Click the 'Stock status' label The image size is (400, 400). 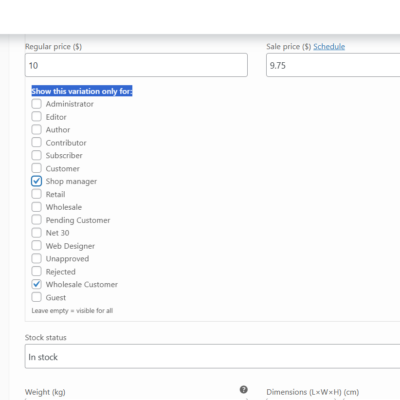point(46,338)
